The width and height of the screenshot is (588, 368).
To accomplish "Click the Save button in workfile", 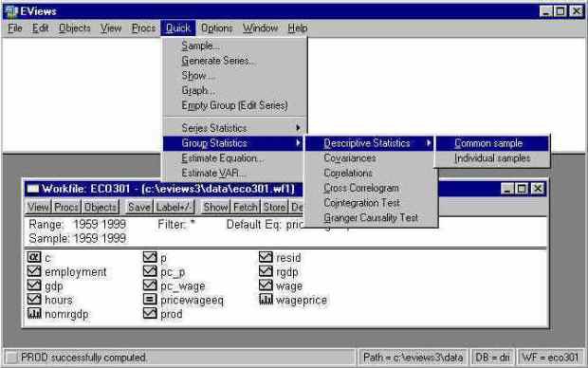I will click(x=139, y=207).
